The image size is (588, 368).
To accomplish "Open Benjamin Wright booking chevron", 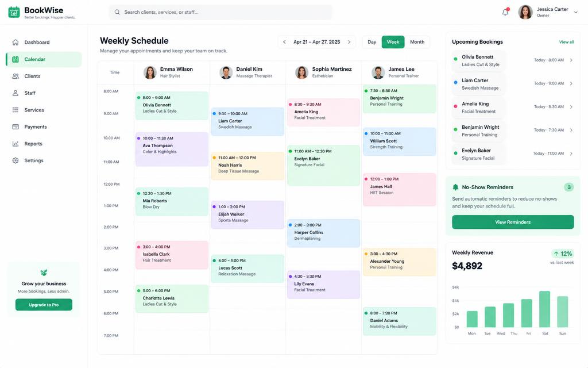I will coord(571,130).
